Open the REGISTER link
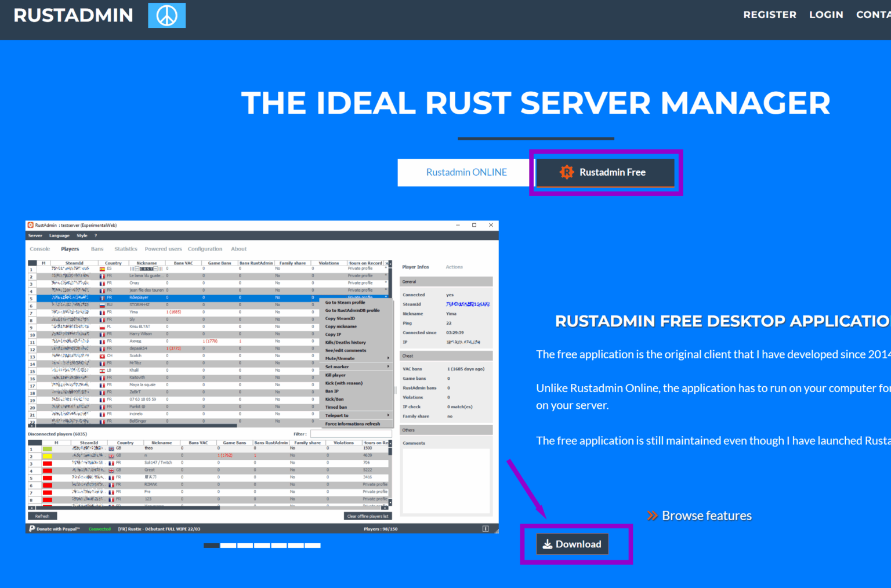Viewport: 891px width, 588px height. point(770,14)
